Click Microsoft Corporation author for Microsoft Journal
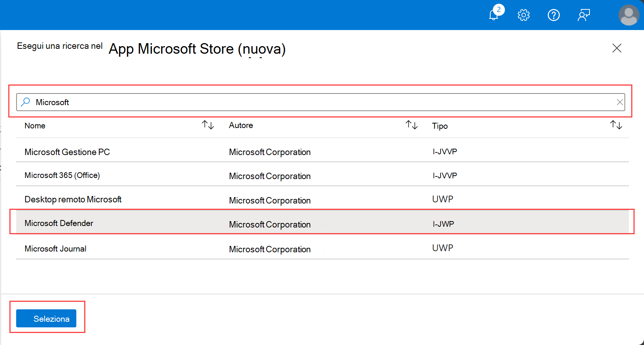Image resolution: width=644 pixels, height=345 pixels. [270, 249]
